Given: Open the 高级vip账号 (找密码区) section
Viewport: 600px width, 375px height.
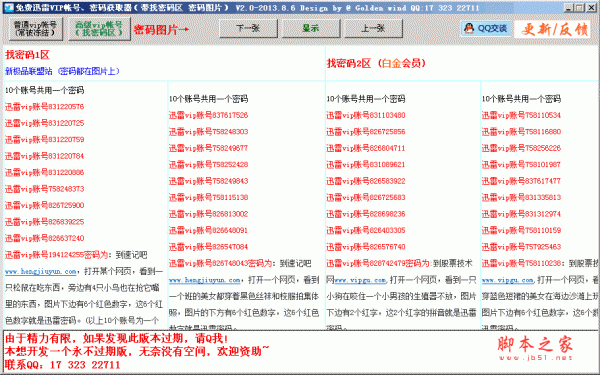Looking at the screenshot, I should (x=99, y=29).
